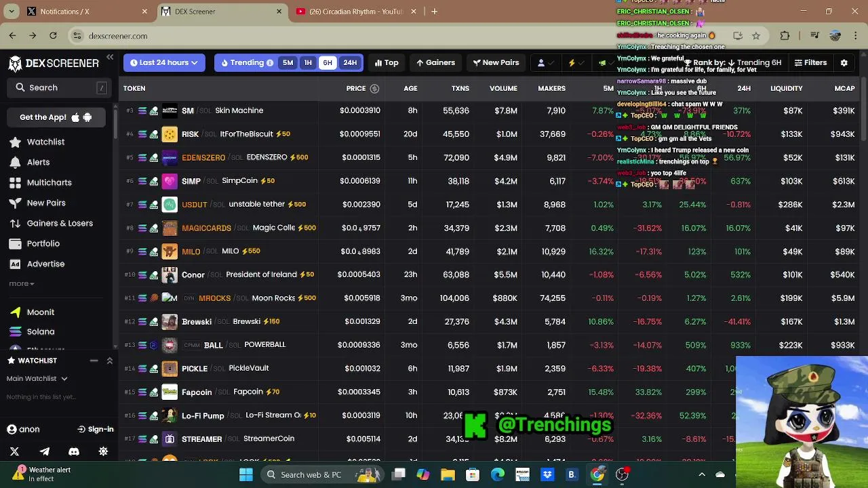Screen dimensions: 868x488
Task: Open File Explorer on the taskbar
Action: (x=448, y=474)
